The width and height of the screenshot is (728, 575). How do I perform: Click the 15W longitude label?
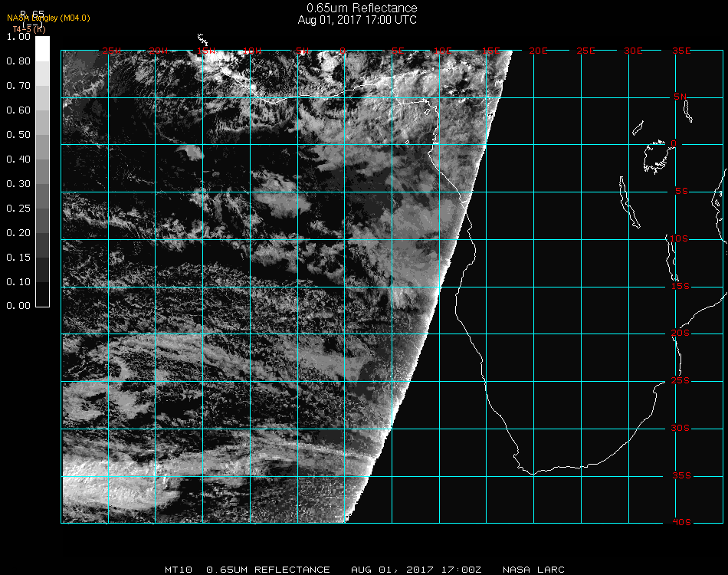(x=206, y=51)
